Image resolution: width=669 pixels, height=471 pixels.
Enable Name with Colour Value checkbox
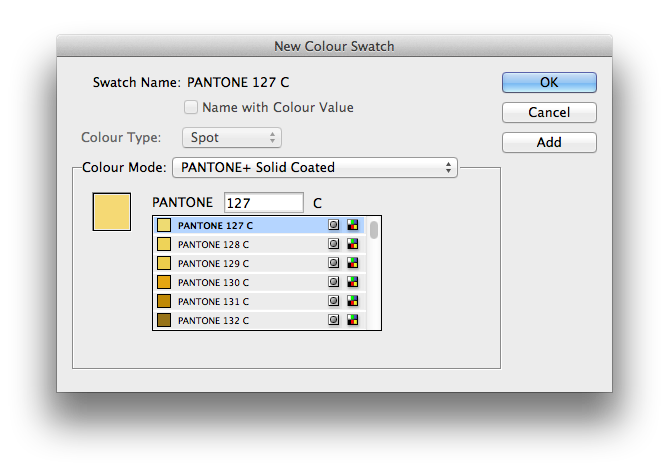pos(191,107)
